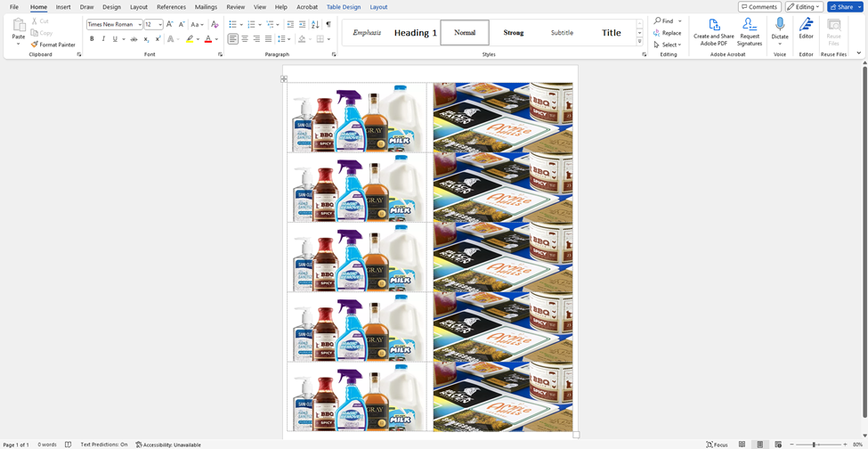
Task: Center align the paragraph
Action: (245, 39)
